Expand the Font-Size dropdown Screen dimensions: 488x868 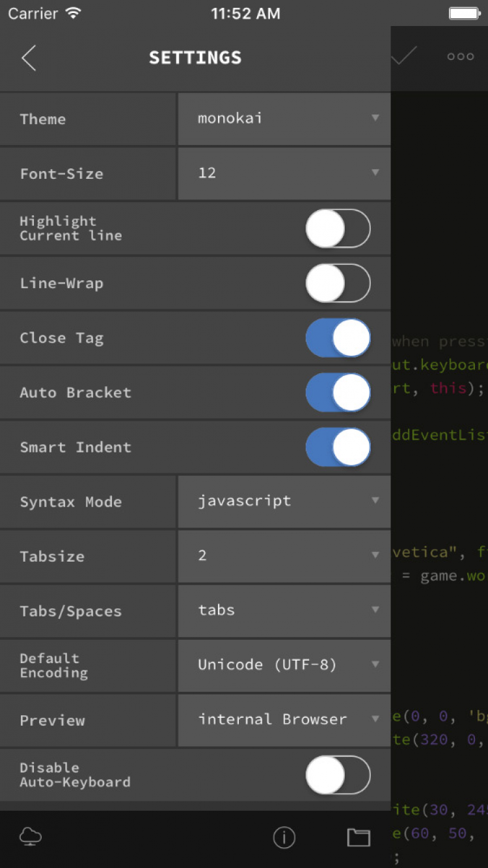[284, 173]
